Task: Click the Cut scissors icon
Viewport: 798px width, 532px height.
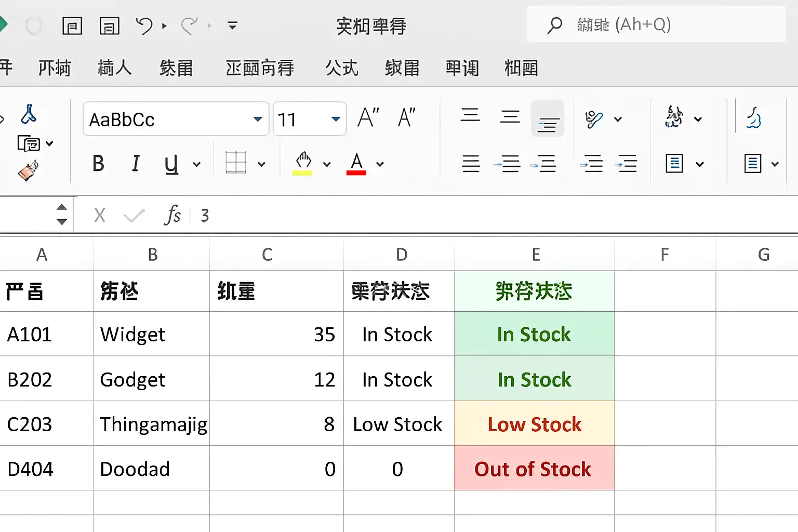Action: (x=28, y=114)
